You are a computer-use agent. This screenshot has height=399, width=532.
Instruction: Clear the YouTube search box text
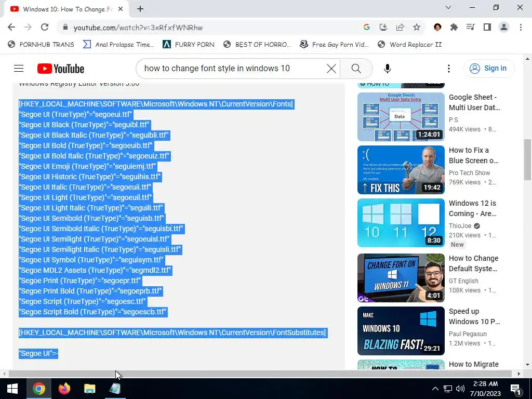[331, 69]
